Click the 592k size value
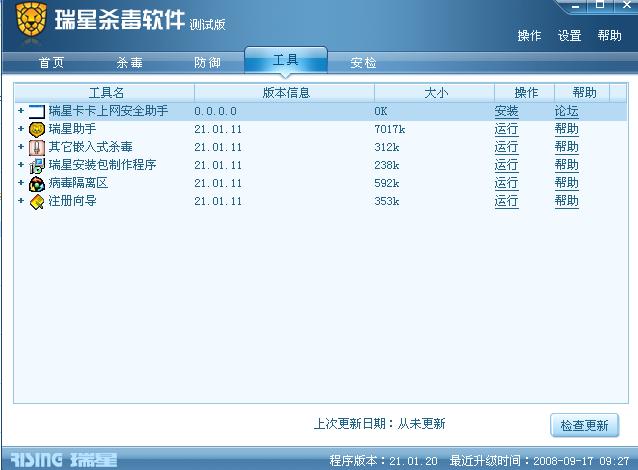The width and height of the screenshot is (638, 470). pos(387,184)
